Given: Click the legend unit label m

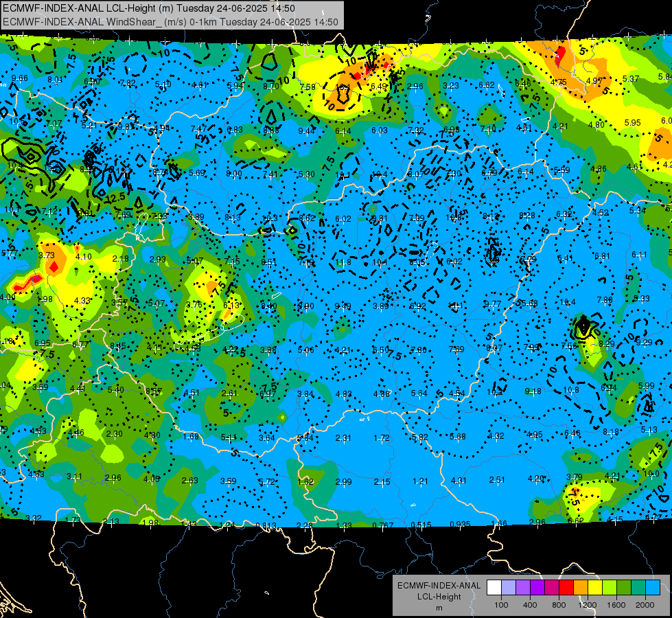Looking at the screenshot, I should coord(439,608).
